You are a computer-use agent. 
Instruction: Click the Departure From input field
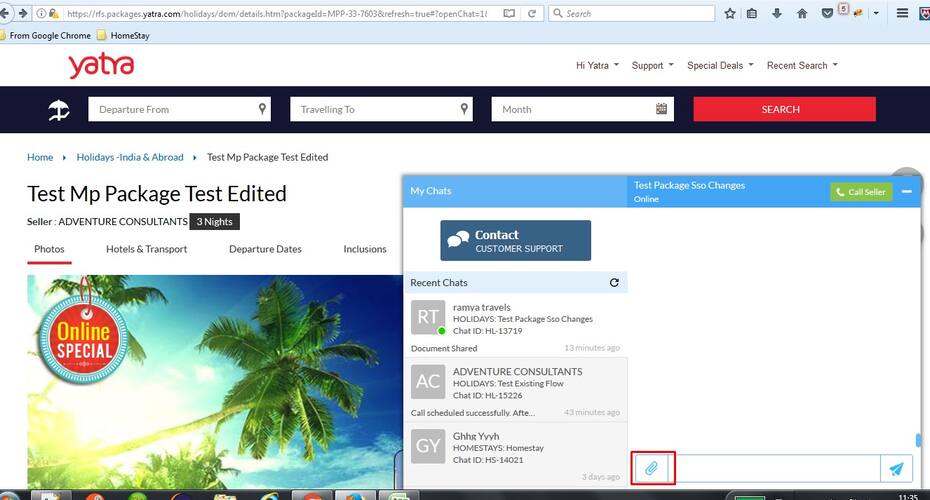pyautogui.click(x=179, y=109)
